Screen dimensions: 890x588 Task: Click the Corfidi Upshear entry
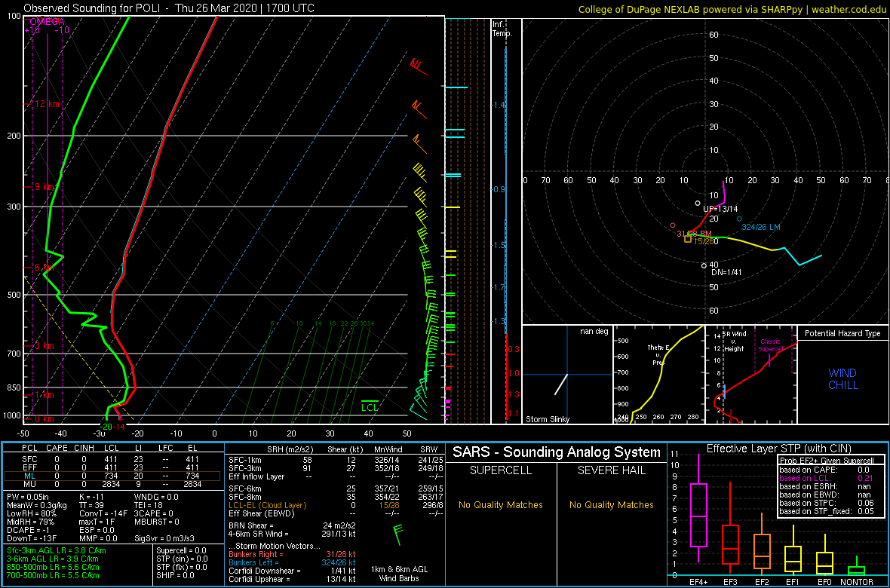pos(293,579)
